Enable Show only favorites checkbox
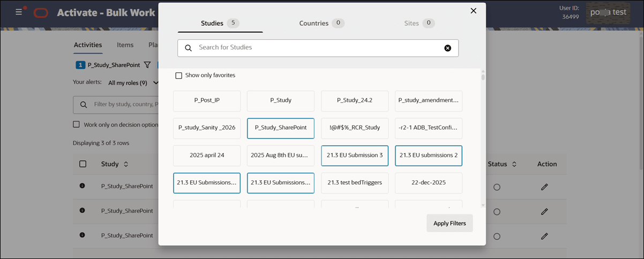This screenshot has width=644, height=259. coord(179,76)
